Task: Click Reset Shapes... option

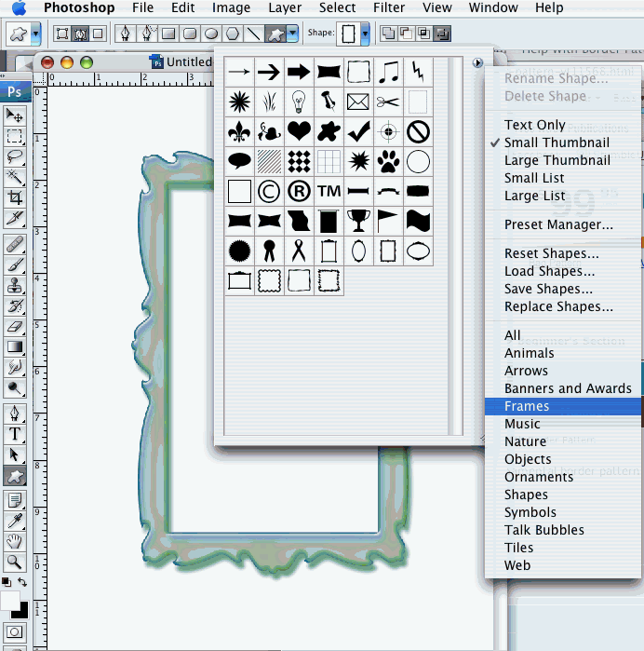Action: [551, 253]
